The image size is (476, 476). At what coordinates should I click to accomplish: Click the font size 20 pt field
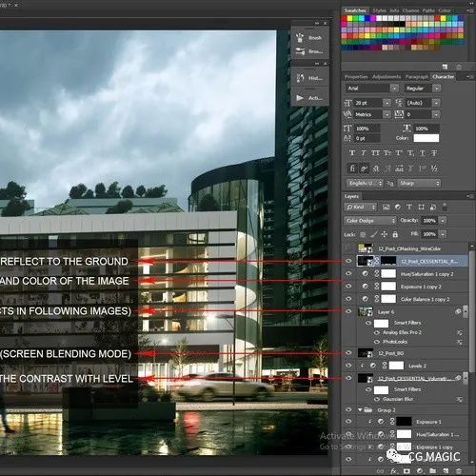click(x=367, y=103)
